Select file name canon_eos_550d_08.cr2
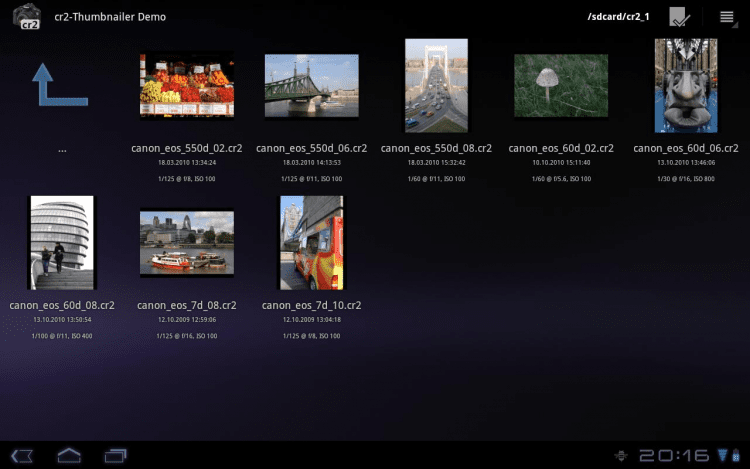The image size is (750, 469). click(x=436, y=148)
